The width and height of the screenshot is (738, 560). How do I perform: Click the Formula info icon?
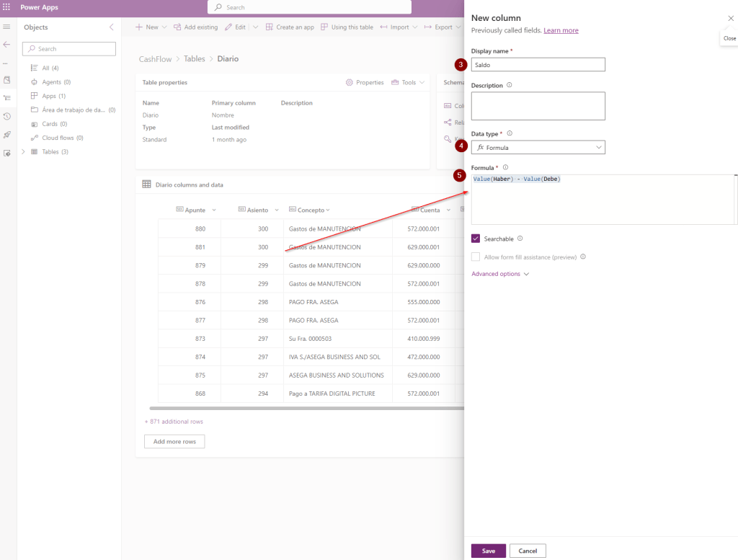(504, 167)
